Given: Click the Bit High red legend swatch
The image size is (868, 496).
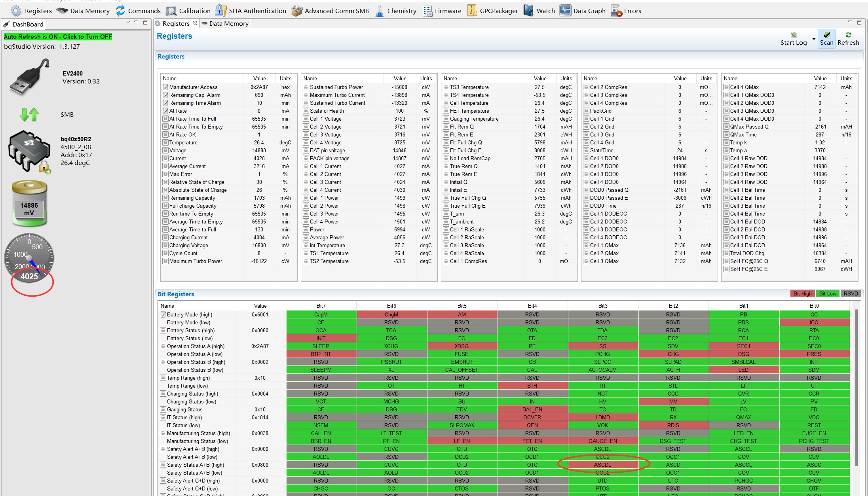Looking at the screenshot, I should [802, 293].
